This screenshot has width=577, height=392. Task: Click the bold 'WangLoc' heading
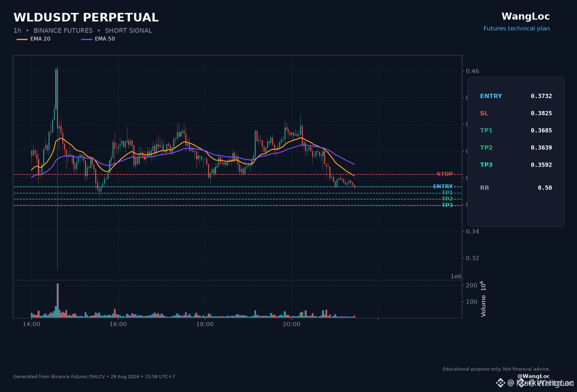(525, 16)
